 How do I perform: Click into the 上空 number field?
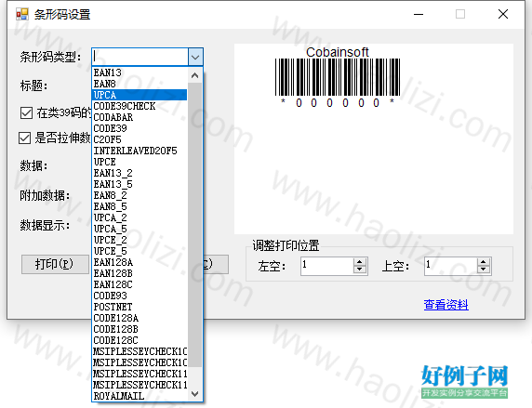(451, 266)
